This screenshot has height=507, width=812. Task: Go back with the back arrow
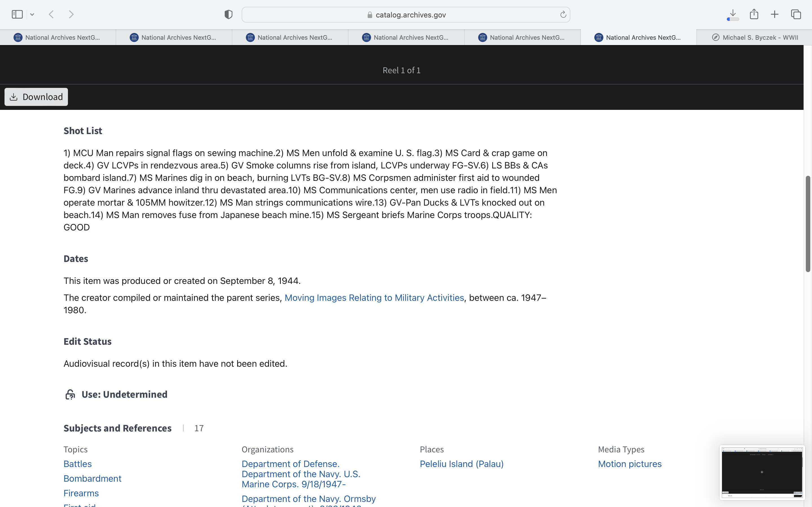(51, 14)
